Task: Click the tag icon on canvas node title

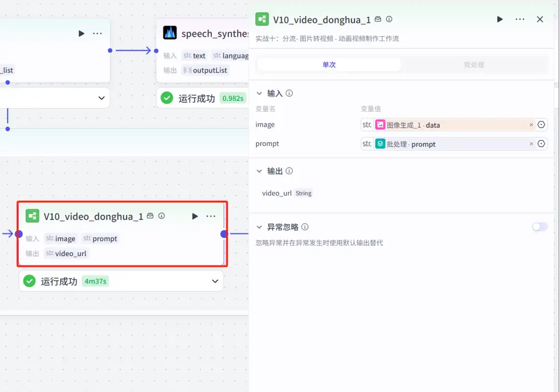Action: coord(151,216)
